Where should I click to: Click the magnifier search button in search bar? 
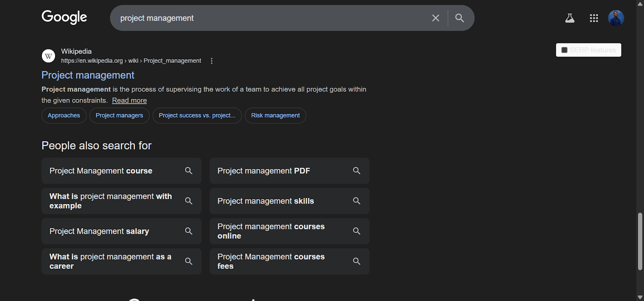point(460,18)
